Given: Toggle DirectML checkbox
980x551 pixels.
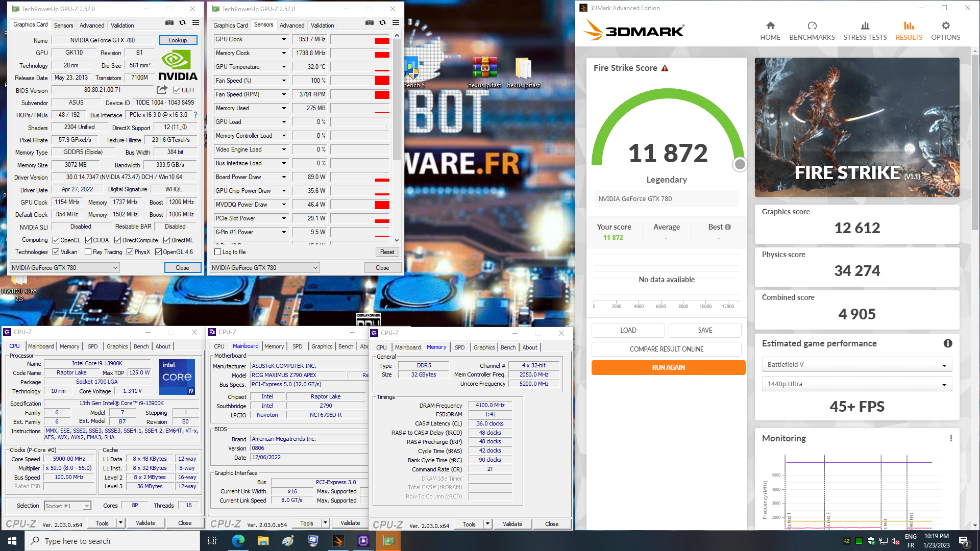Looking at the screenshot, I should click(166, 240).
